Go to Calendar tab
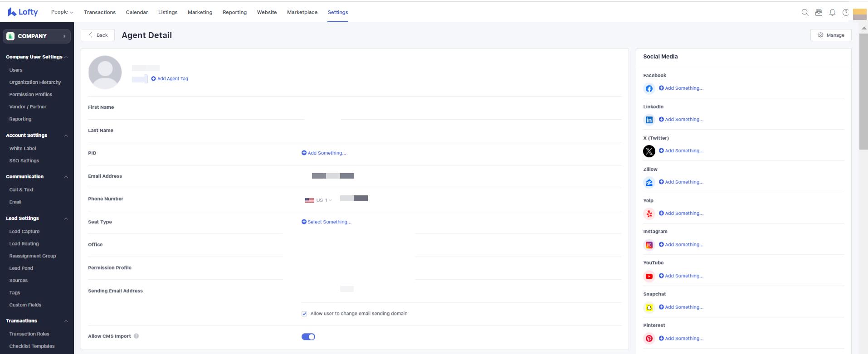Viewport: 868px width, 354px height. [x=137, y=12]
